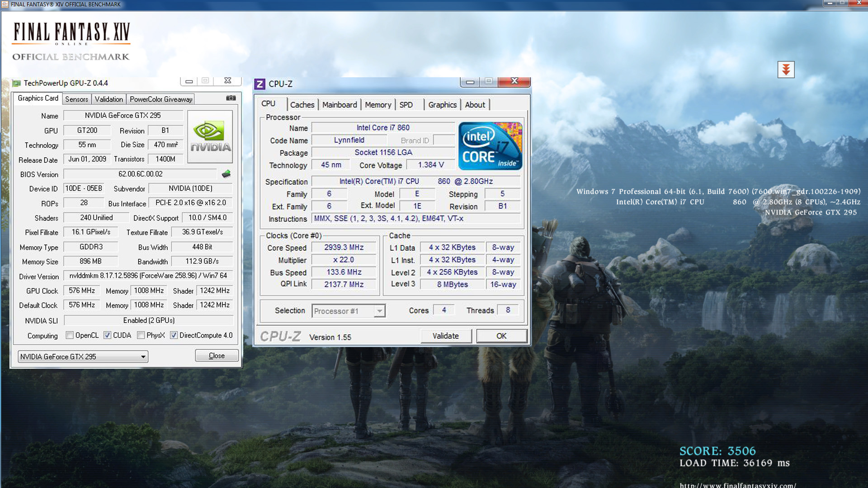Click the Code Name value Lynnfield
This screenshot has width=868, height=488.
coord(349,140)
